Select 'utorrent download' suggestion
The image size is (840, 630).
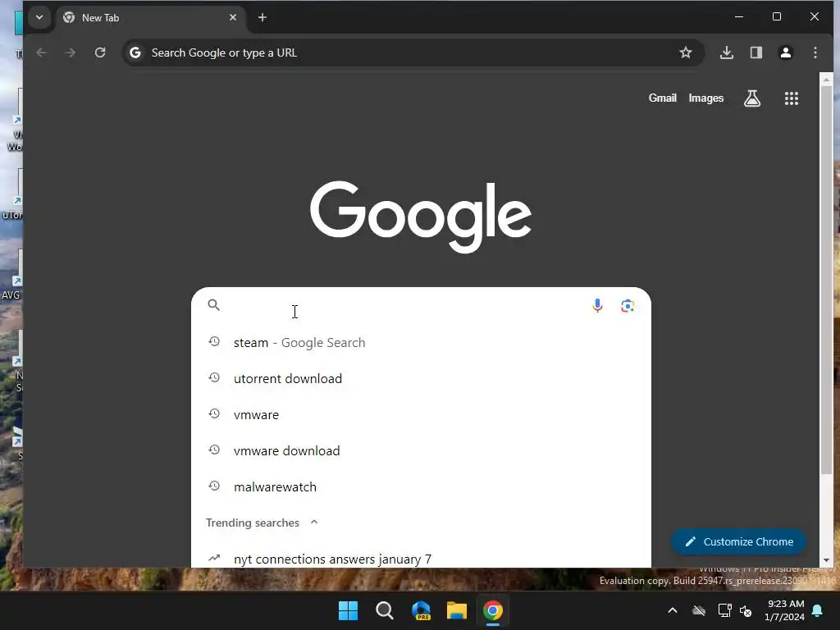pyautogui.click(x=421, y=378)
